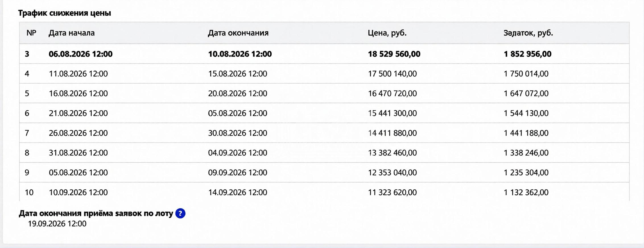Image resolution: width=644 pixels, height=248 pixels.
Task: Select end date 20.08.2026 12:00
Action: coord(238,94)
